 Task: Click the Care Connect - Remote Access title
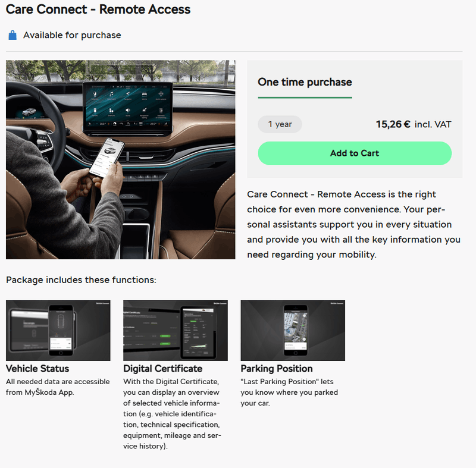click(x=98, y=10)
